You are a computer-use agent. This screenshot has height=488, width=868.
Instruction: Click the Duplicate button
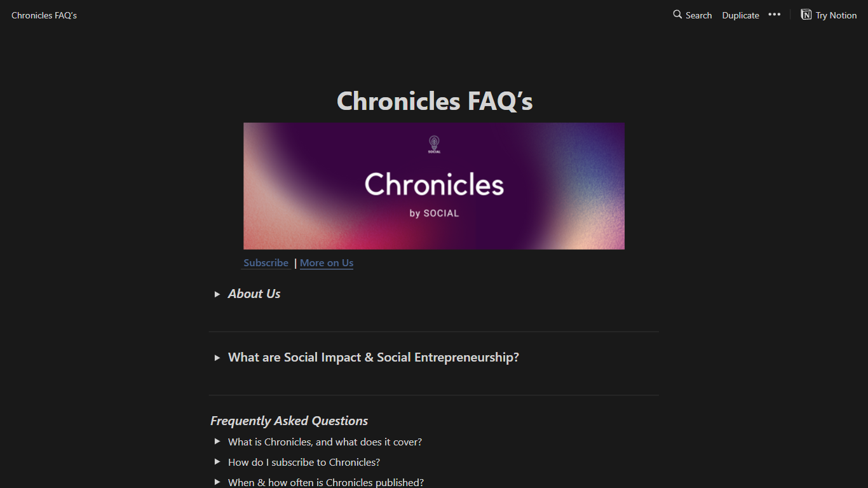(740, 15)
